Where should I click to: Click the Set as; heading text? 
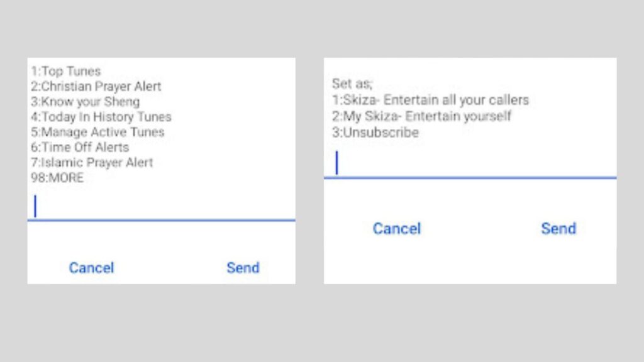click(352, 84)
